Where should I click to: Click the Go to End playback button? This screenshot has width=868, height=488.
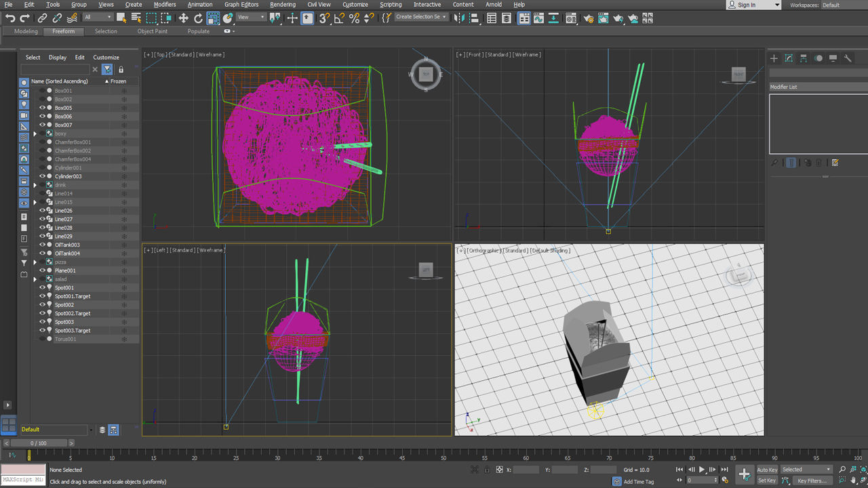(x=724, y=469)
